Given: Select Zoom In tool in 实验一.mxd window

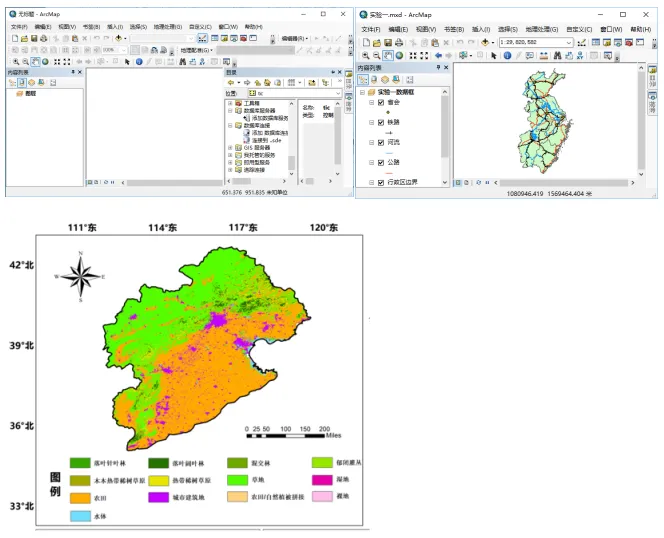Looking at the screenshot, I should tap(365, 55).
